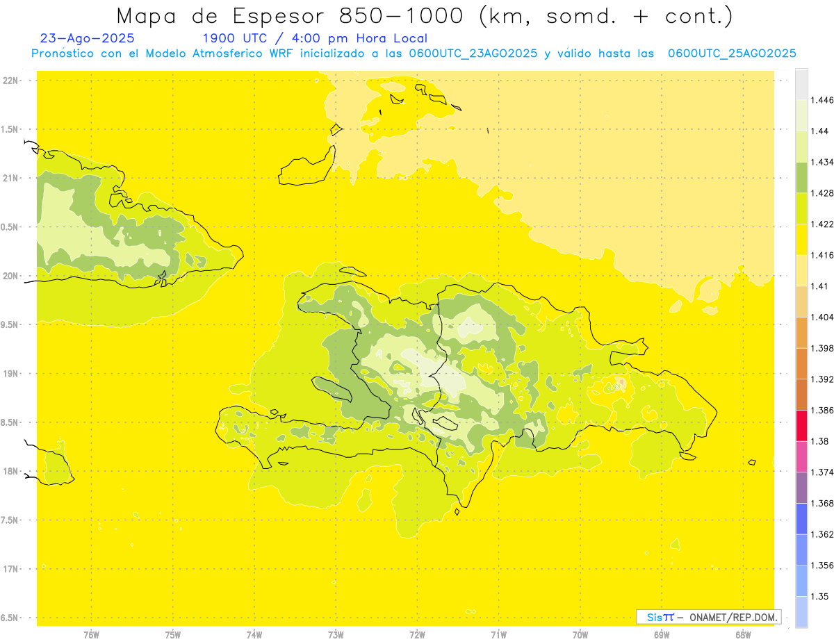The width and height of the screenshot is (834, 644).
Task: Click the colorbar value "1.404"
Action: pos(822,317)
